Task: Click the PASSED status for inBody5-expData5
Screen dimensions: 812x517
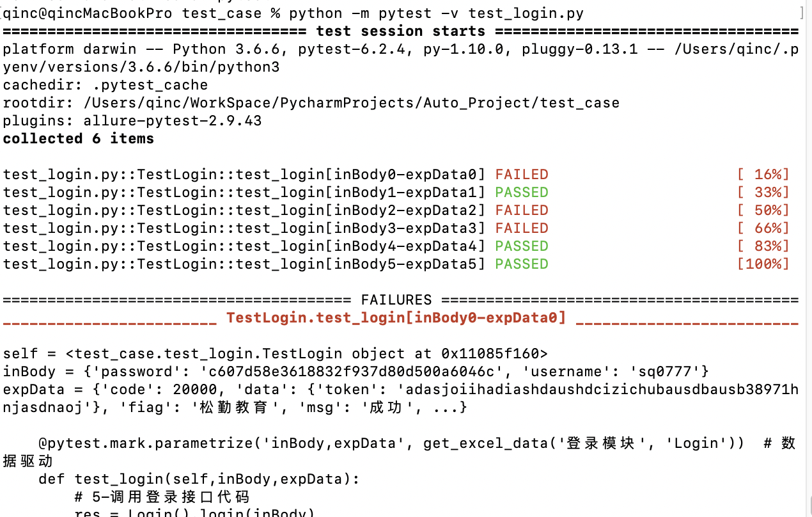Action: click(x=522, y=264)
